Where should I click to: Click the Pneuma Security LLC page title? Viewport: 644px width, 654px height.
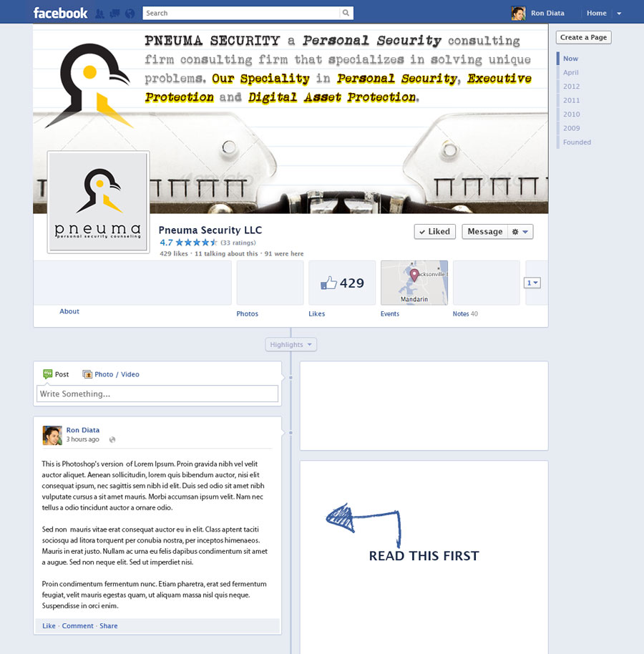point(210,230)
